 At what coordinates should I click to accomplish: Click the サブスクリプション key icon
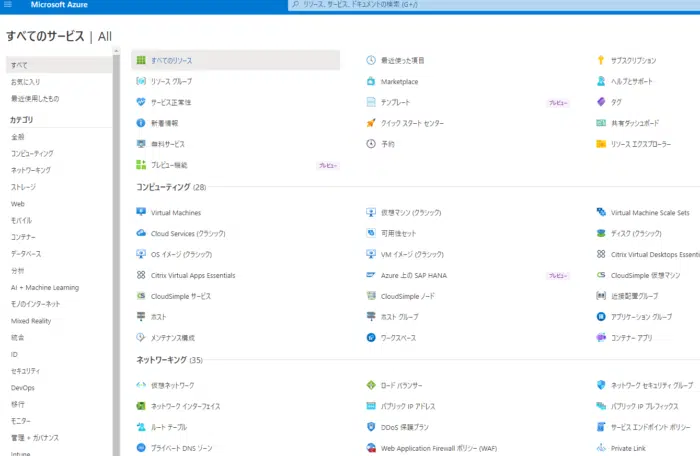[x=601, y=60]
